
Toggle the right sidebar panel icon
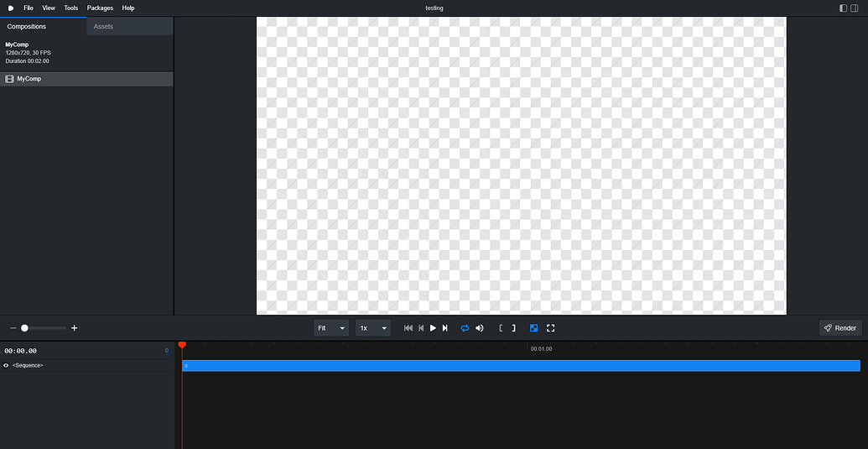(x=854, y=8)
